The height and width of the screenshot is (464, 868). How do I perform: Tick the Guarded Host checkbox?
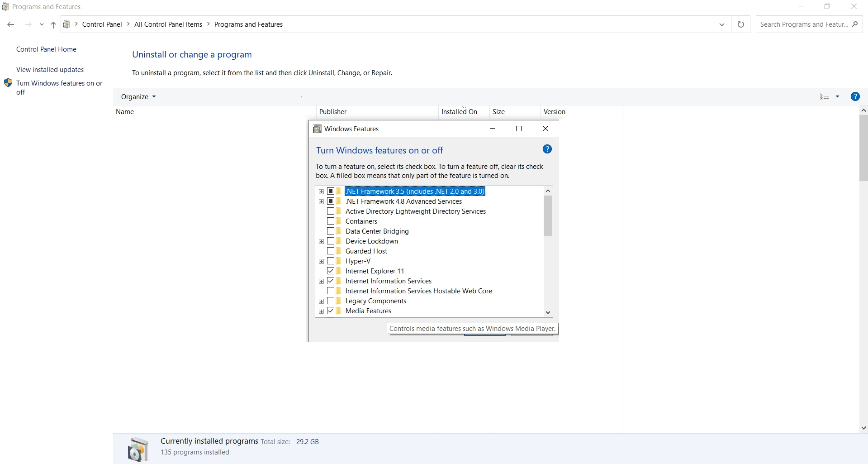click(331, 251)
